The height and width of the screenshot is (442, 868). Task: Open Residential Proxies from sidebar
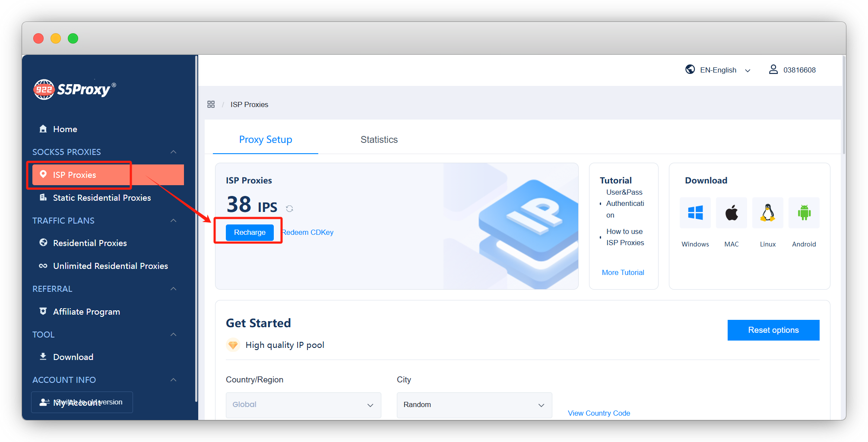43,243
